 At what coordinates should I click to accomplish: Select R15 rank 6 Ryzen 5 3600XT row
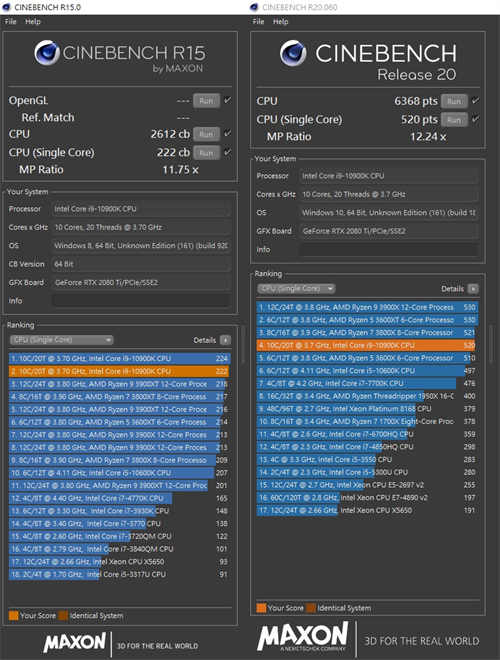(119, 422)
